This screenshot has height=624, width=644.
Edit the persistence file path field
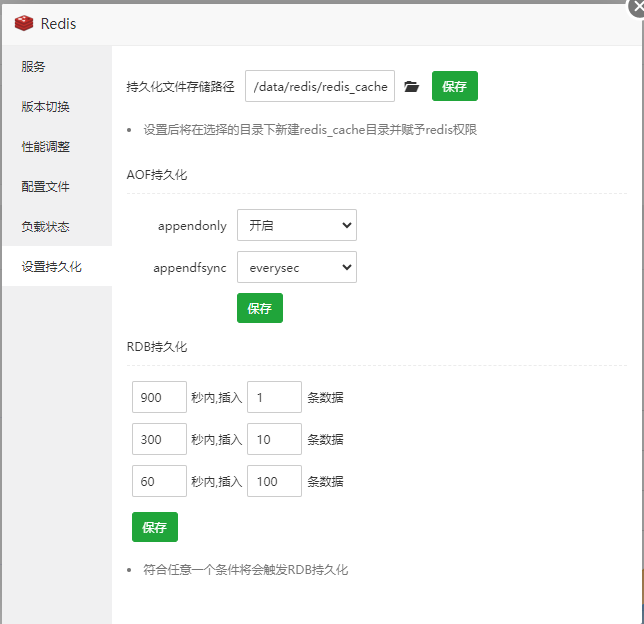320,86
